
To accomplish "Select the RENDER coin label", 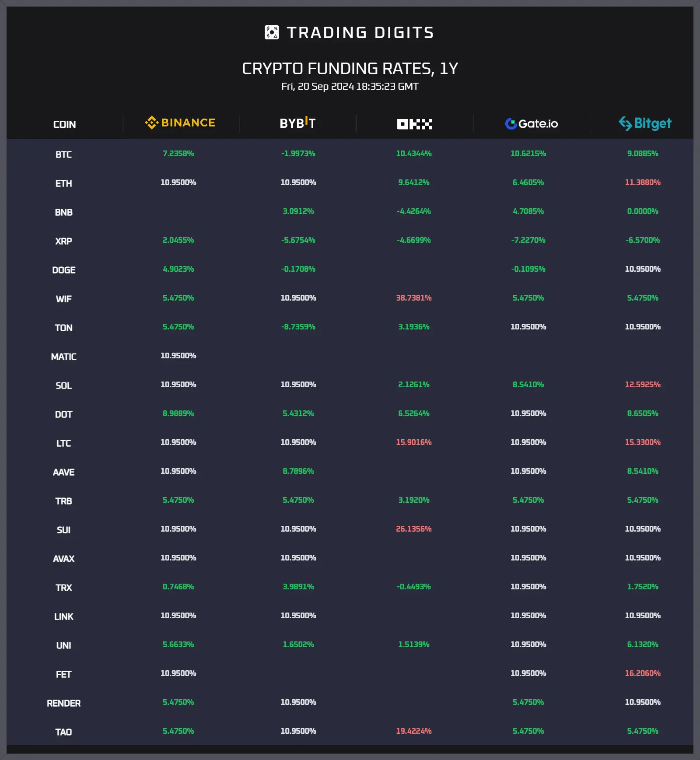I will [x=63, y=703].
